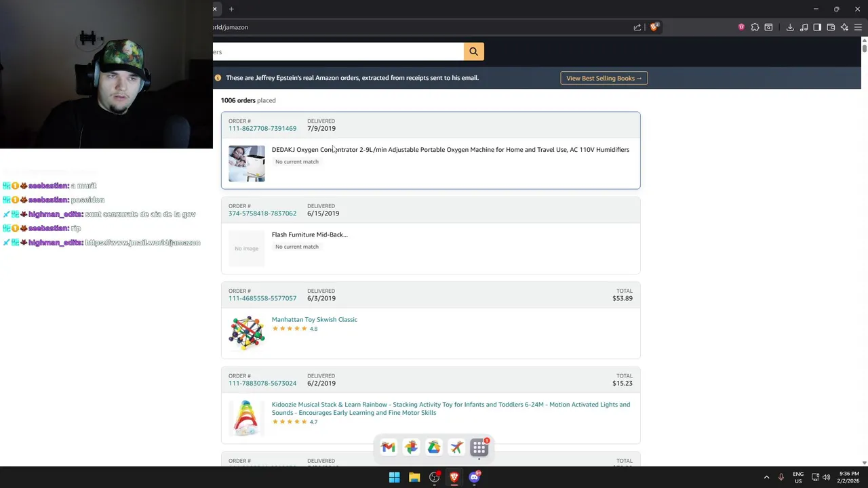Open order number 111-4685558-5577057
The image size is (868, 488).
point(262,298)
